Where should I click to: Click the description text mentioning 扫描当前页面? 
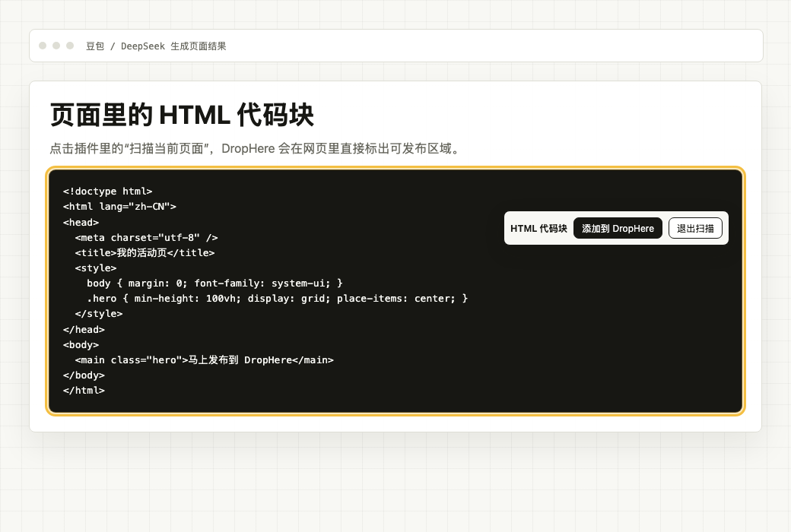point(255,148)
